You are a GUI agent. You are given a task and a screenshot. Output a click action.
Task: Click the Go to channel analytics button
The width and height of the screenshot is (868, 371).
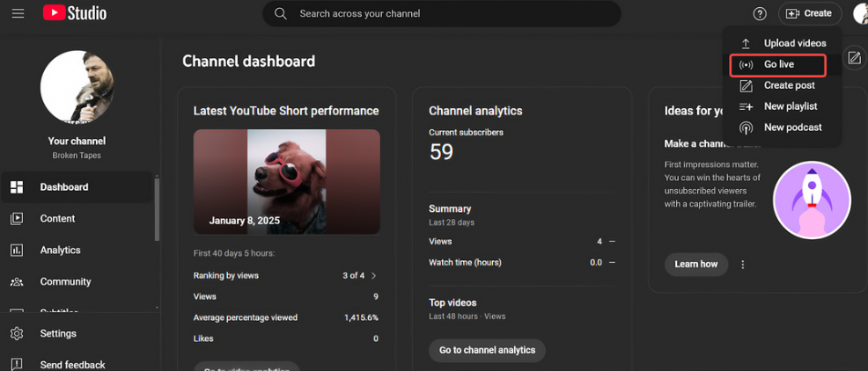(487, 350)
